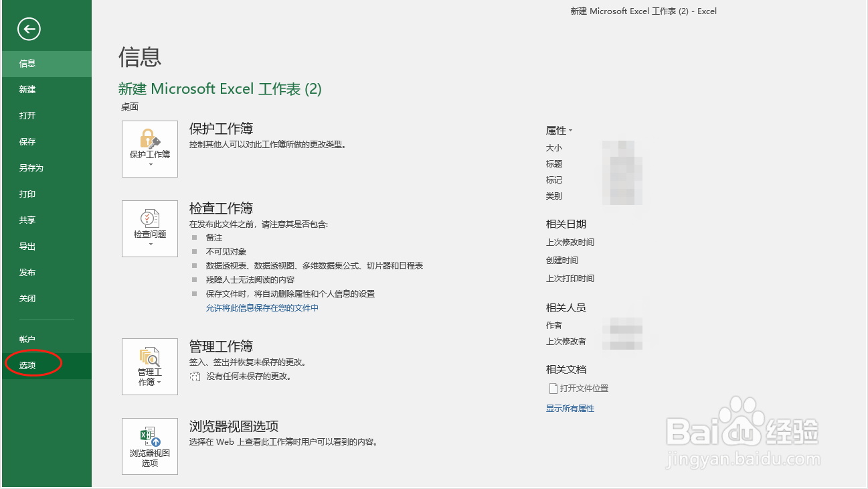Click the 浏览器视图选项 heading text
The width and height of the screenshot is (868, 489).
234,426
